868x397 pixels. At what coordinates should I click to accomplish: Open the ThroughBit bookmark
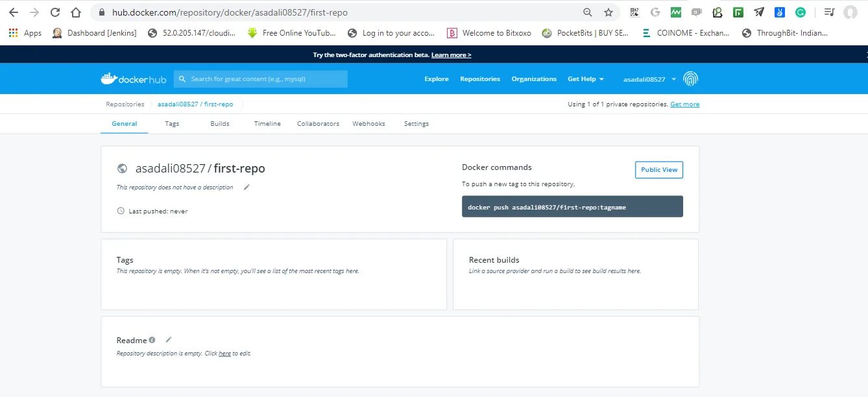785,33
